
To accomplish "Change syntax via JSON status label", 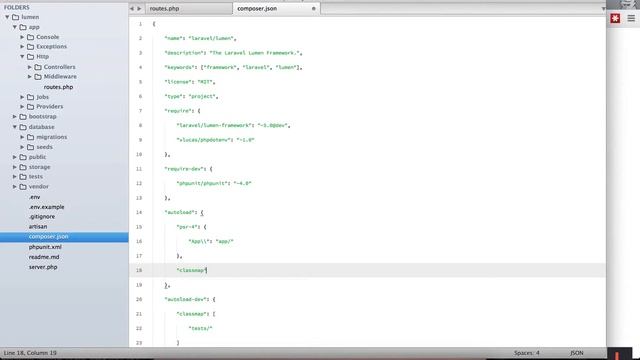I will coord(577,353).
